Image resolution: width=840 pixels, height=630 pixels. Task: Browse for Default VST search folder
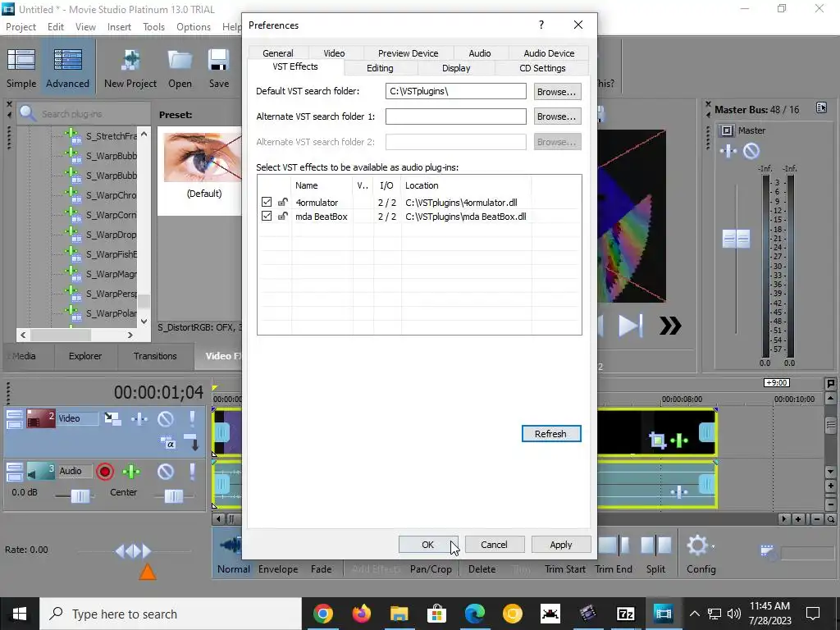pos(557,92)
